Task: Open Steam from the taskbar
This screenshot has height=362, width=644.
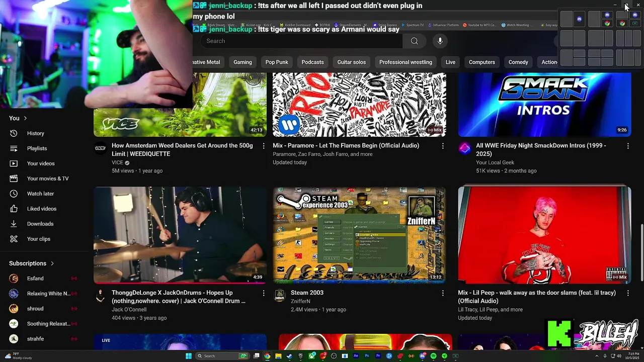Action: (x=289, y=356)
